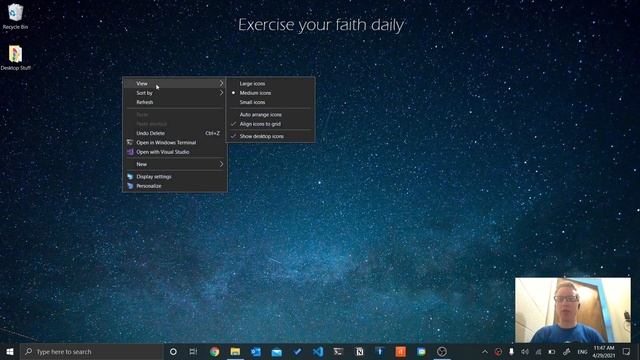Select the Large icons view option

tap(271, 83)
